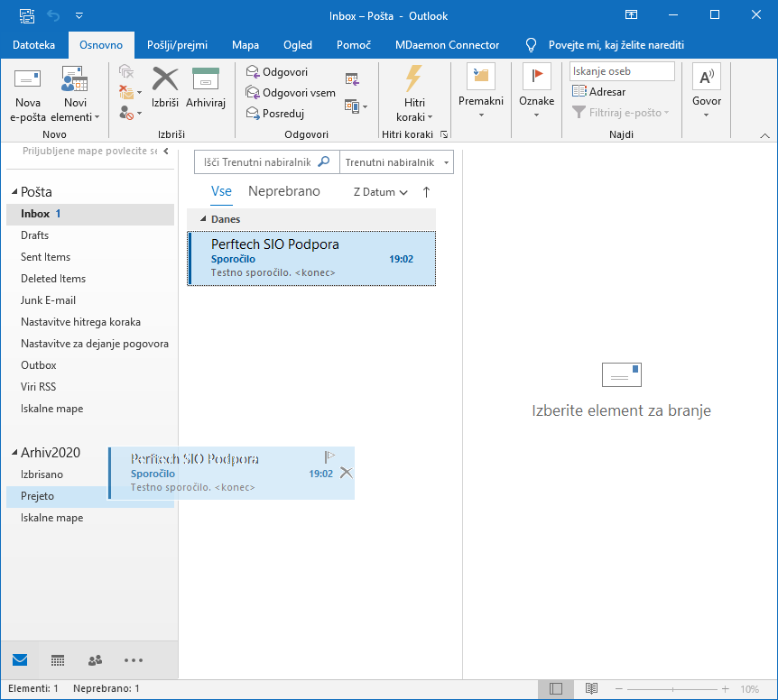
Task: Click the ignore conversation icon
Action: pyautogui.click(x=126, y=72)
